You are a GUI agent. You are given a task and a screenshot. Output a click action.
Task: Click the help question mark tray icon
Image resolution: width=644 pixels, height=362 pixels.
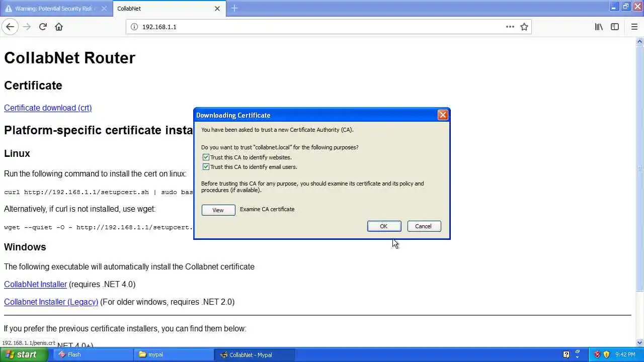pos(566,354)
